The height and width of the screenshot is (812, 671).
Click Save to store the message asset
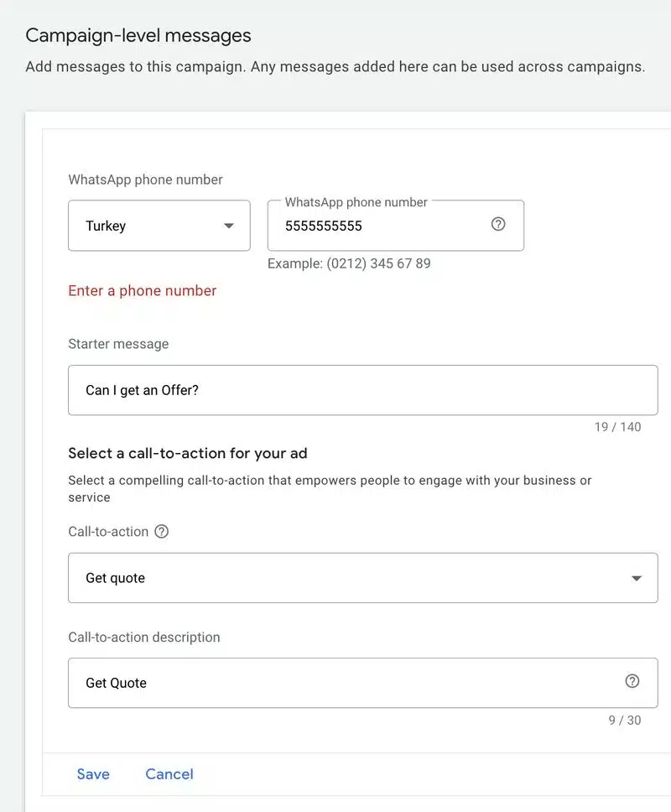point(93,773)
